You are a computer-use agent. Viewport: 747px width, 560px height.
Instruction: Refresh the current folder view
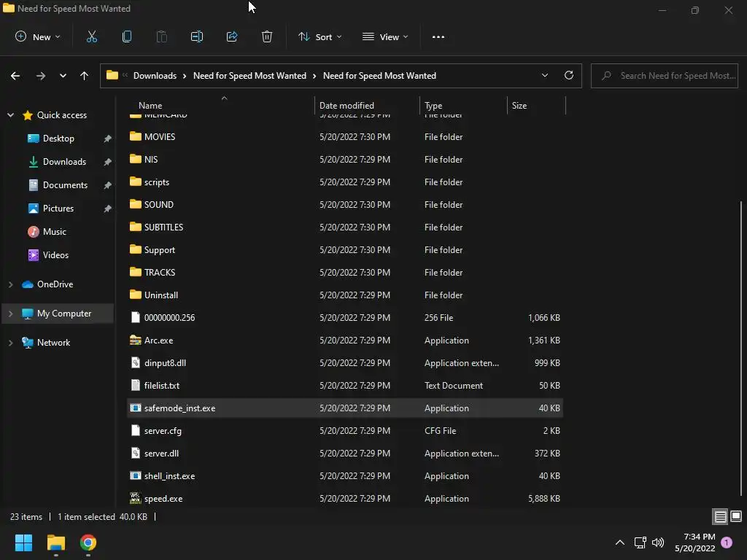tap(569, 75)
